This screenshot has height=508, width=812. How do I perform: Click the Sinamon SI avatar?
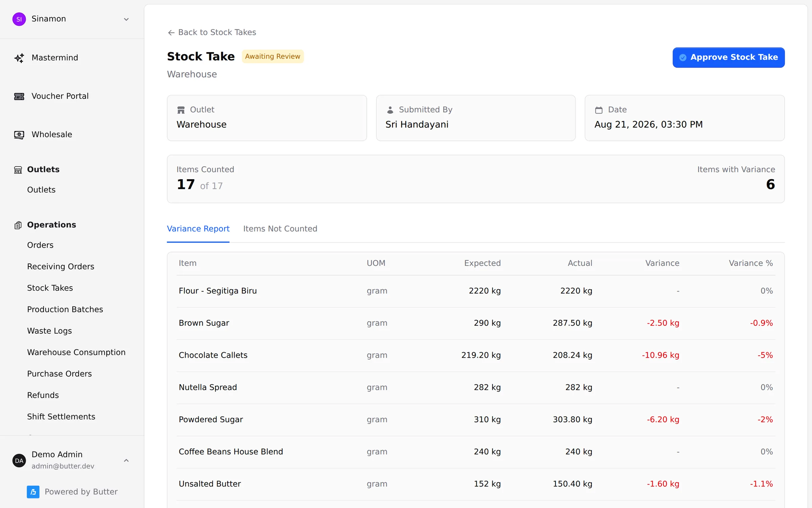(19, 19)
